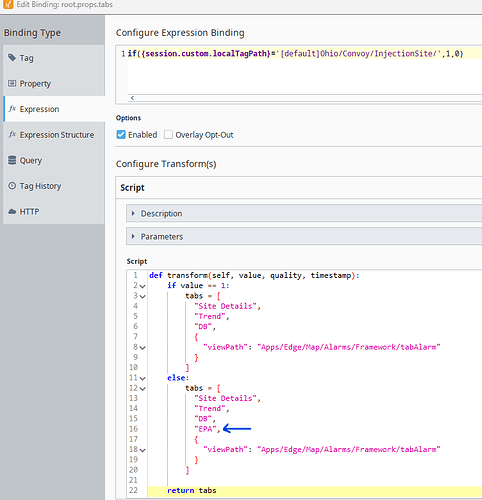
Task: Collapse the fold arrow on line 2
Action: (143, 286)
